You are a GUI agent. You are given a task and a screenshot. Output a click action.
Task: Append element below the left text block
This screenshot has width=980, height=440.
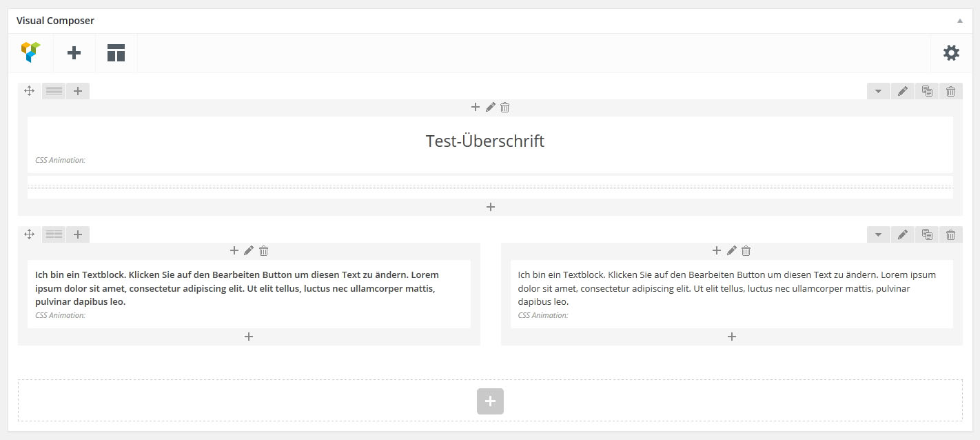[x=249, y=337]
